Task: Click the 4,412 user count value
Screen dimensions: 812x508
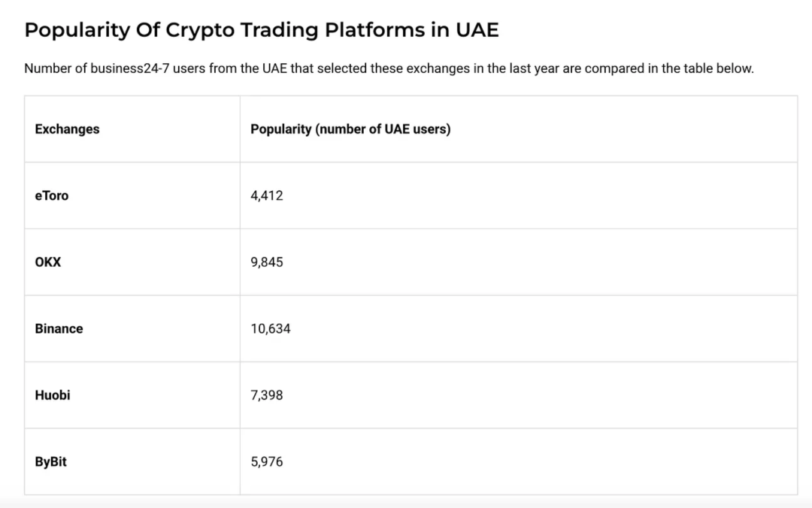Action: point(267,195)
